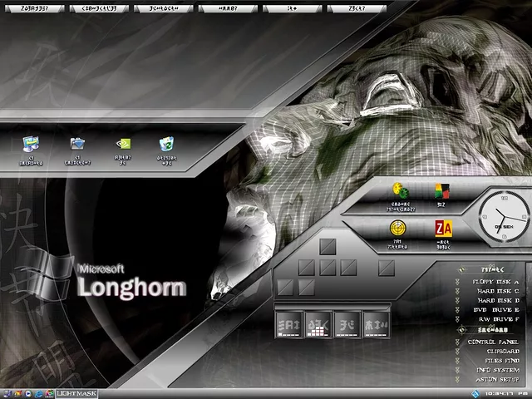The width and height of the screenshot is (532, 399).
Task: Open Hard Disk C entry
Action: (x=498, y=291)
